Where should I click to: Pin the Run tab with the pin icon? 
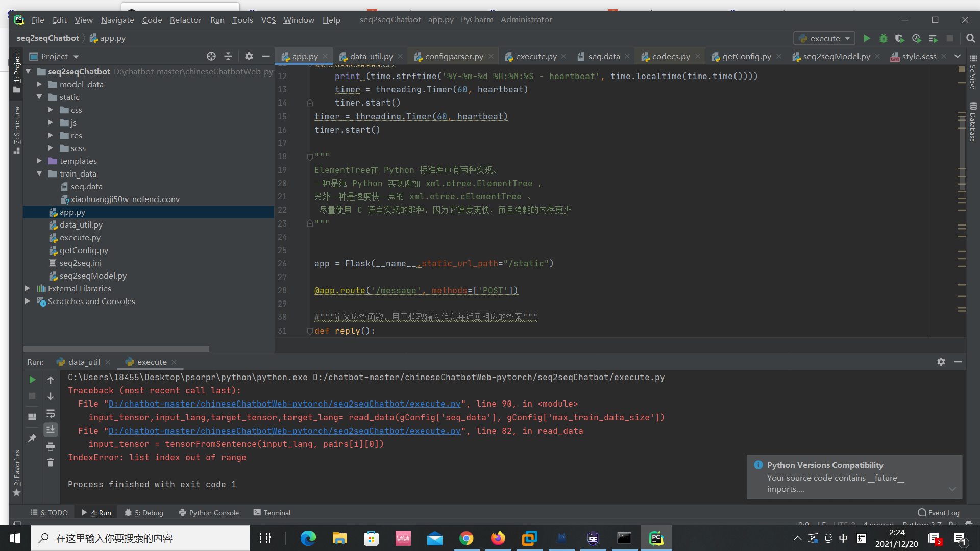click(32, 438)
